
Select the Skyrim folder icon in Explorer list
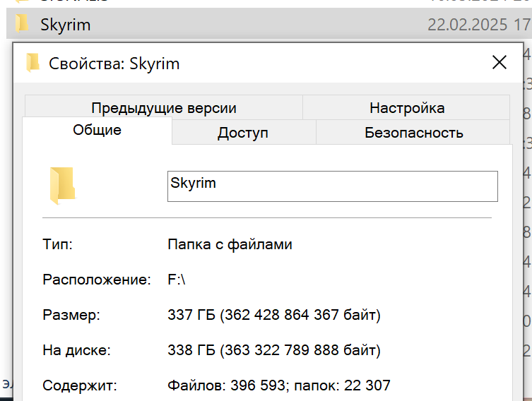click(x=22, y=24)
